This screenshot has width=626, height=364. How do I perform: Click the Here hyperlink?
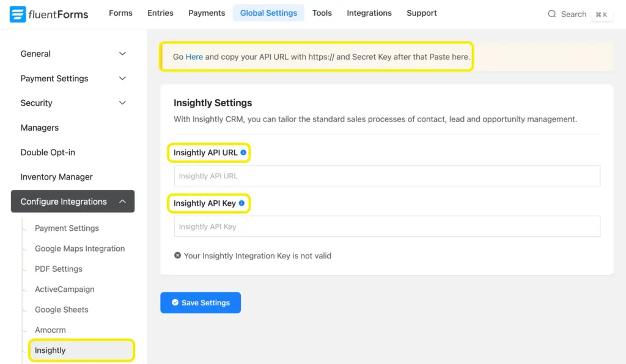click(194, 56)
